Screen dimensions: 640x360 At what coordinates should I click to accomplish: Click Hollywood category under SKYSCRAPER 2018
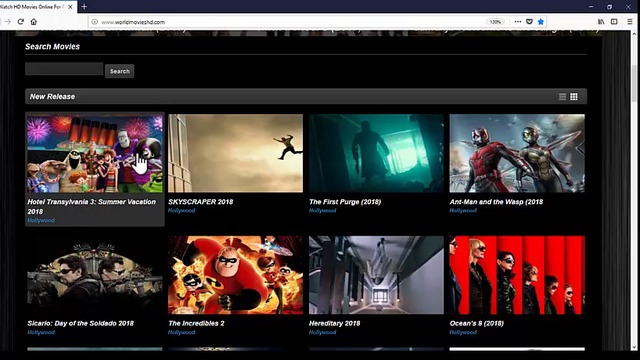tap(182, 211)
